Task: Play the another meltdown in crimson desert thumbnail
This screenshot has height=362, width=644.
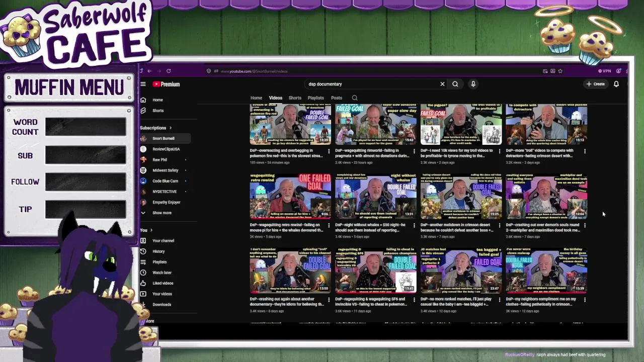Action: 461,196
